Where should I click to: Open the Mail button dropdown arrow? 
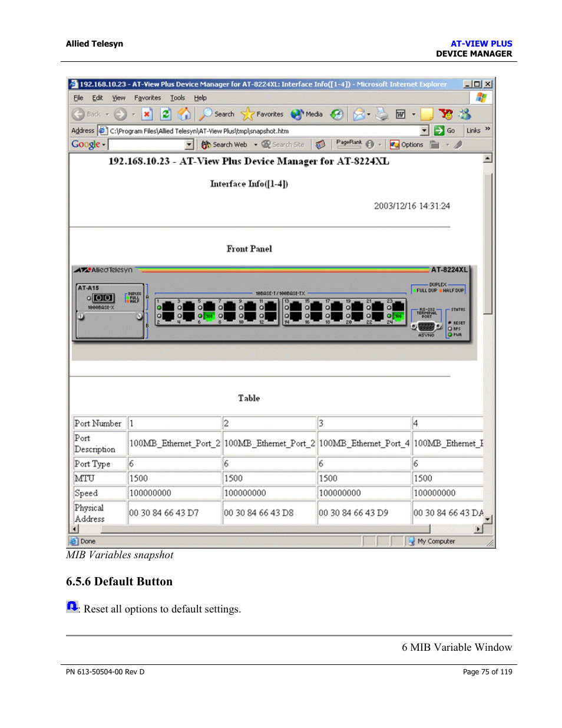tap(369, 114)
